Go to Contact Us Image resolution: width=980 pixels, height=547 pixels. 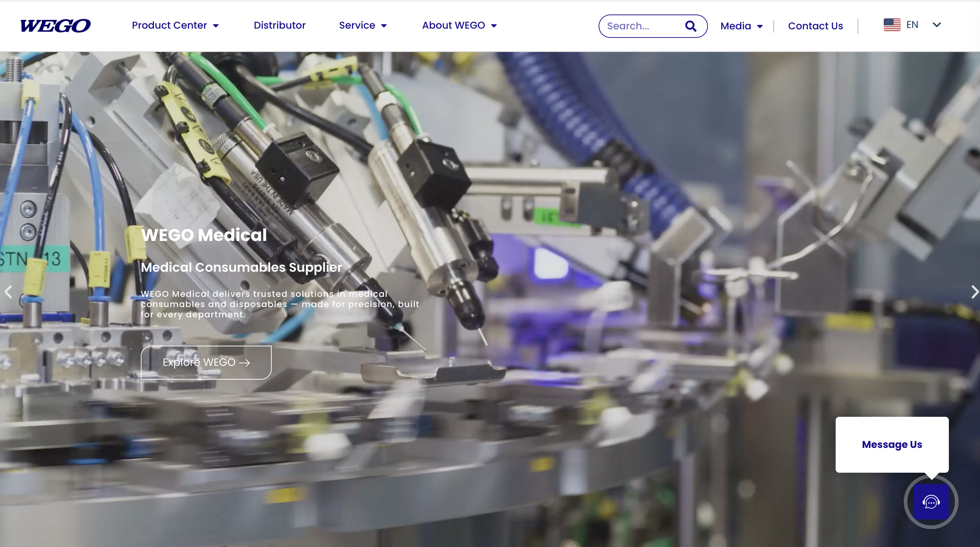coord(815,26)
